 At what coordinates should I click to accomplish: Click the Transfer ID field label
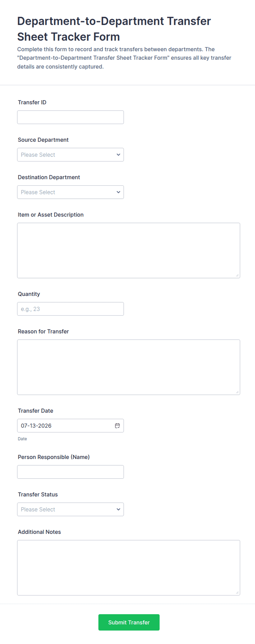32,102
